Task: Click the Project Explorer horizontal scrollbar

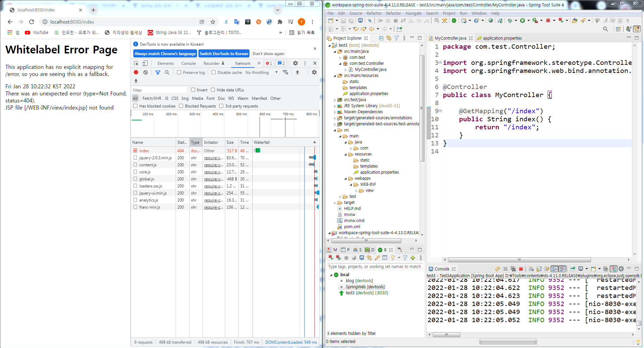Action: [366, 241]
